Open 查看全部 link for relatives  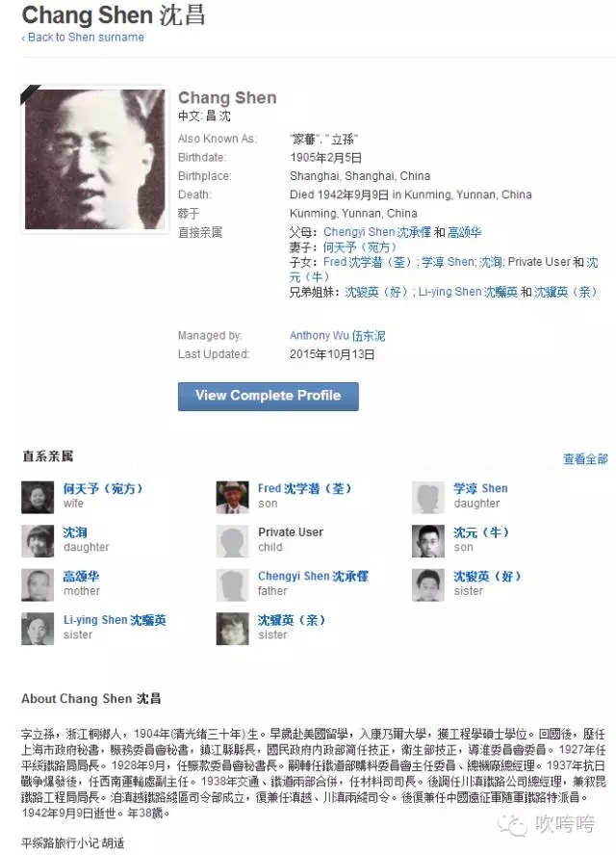coord(585,459)
